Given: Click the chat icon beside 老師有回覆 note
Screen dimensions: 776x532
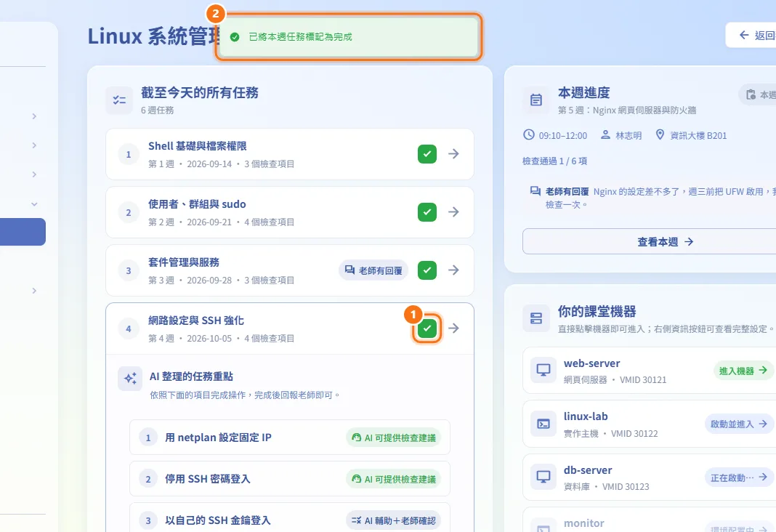Looking at the screenshot, I should [535, 191].
